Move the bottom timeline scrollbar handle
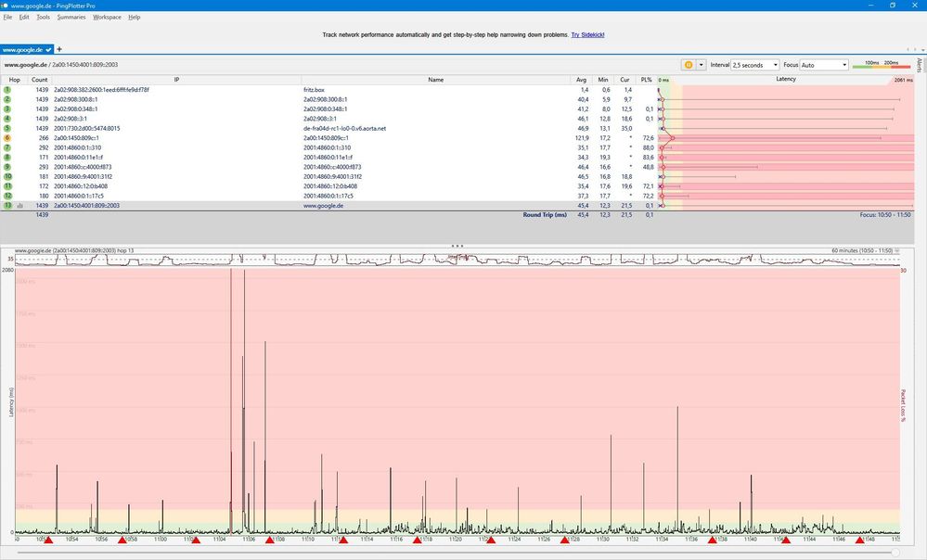 coord(895,553)
